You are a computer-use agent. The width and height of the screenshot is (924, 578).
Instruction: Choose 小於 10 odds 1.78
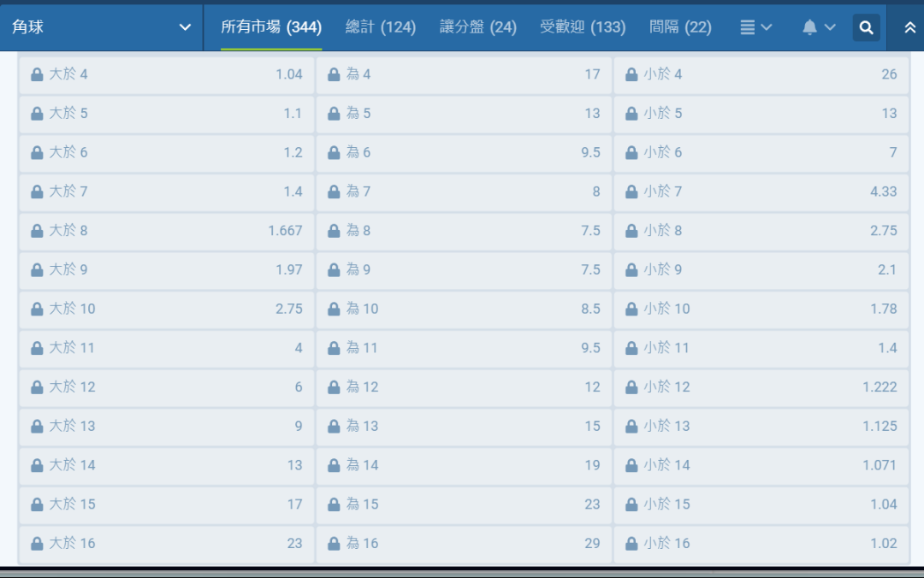click(761, 309)
